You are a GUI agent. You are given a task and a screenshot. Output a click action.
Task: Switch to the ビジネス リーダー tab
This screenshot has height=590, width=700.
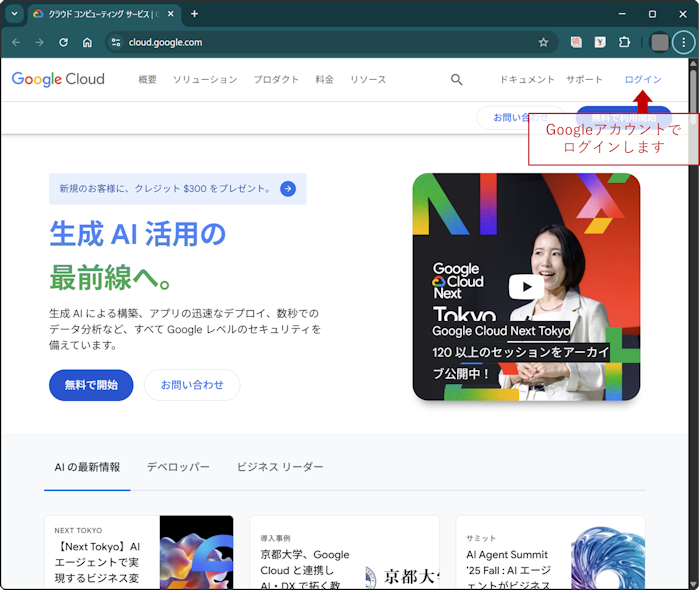click(280, 467)
